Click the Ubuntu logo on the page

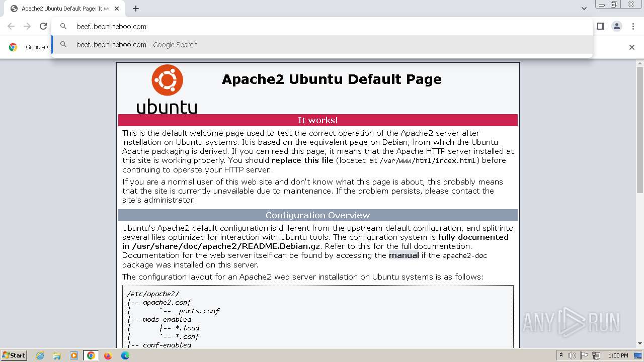click(x=167, y=89)
